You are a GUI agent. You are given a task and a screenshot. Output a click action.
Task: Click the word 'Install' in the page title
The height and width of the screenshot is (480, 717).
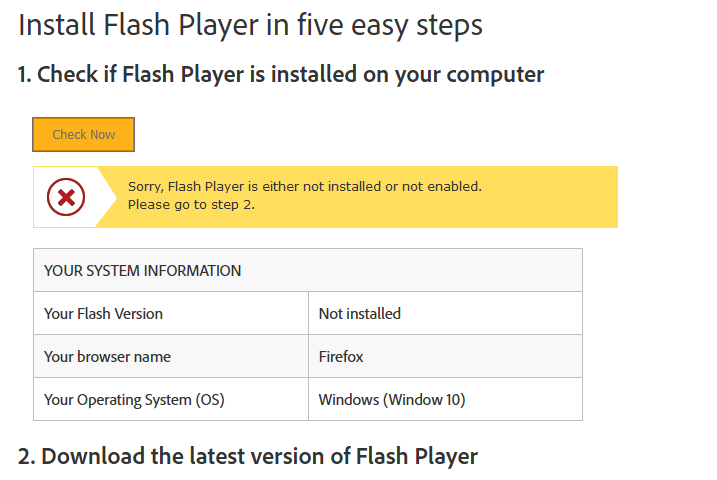[57, 25]
